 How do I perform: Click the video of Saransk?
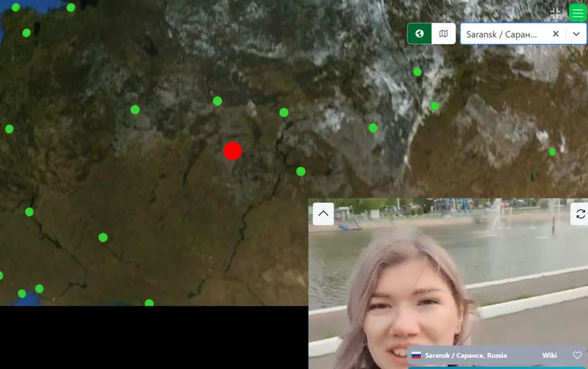[x=448, y=283]
